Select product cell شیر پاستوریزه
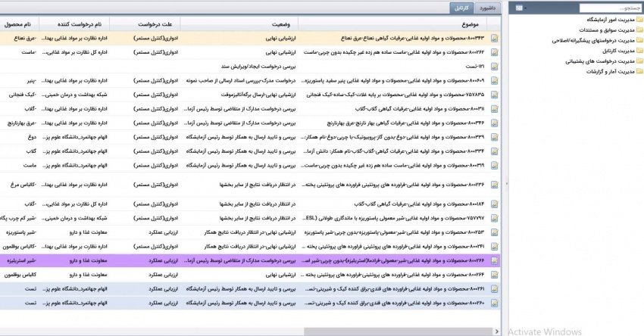The width and height of the screenshot is (644, 336). click(x=21, y=232)
